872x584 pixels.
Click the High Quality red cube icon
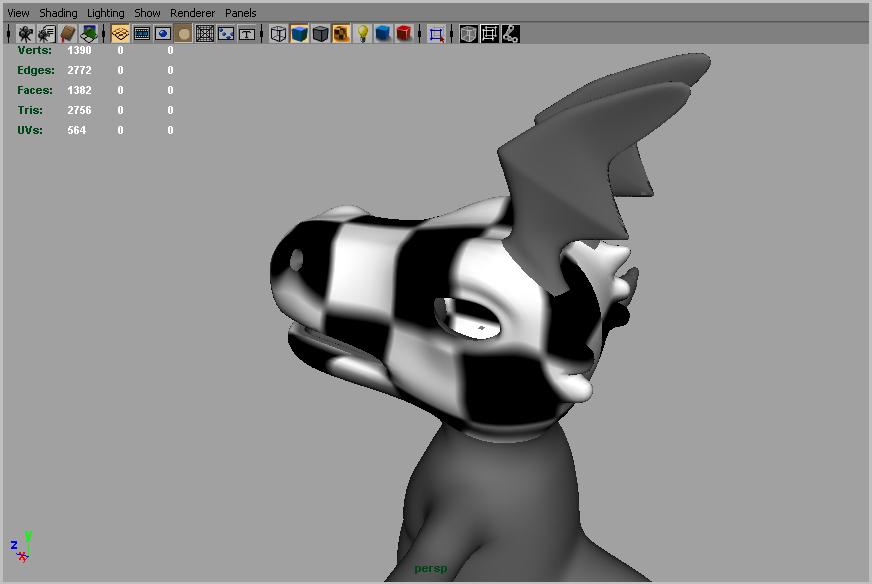(404, 34)
